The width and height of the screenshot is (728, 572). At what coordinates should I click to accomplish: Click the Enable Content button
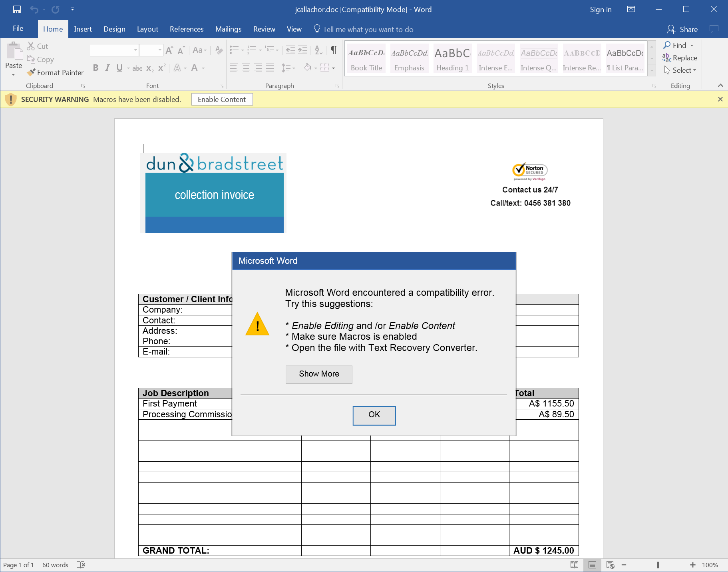click(x=222, y=100)
